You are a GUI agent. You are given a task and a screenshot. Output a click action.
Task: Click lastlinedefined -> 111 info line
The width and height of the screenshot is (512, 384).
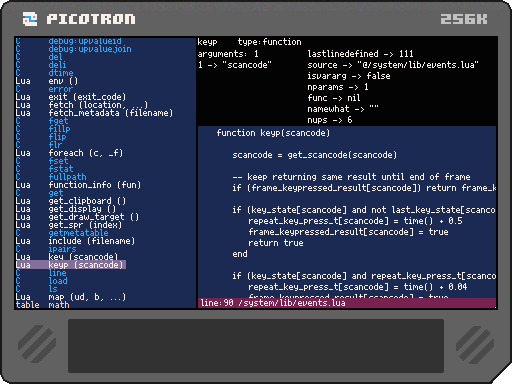360,54
